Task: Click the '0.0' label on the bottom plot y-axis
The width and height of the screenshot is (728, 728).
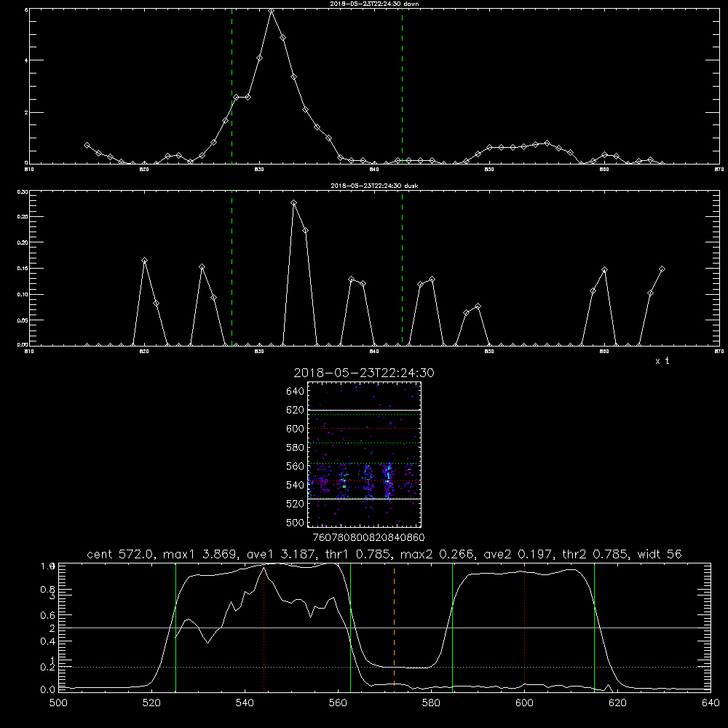Action: point(48,690)
